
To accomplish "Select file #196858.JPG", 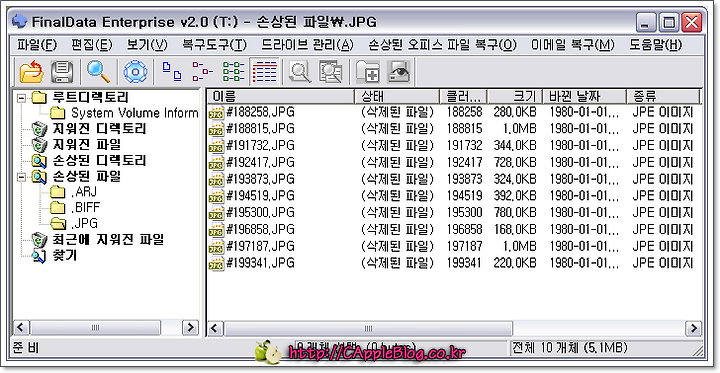I will point(260,229).
